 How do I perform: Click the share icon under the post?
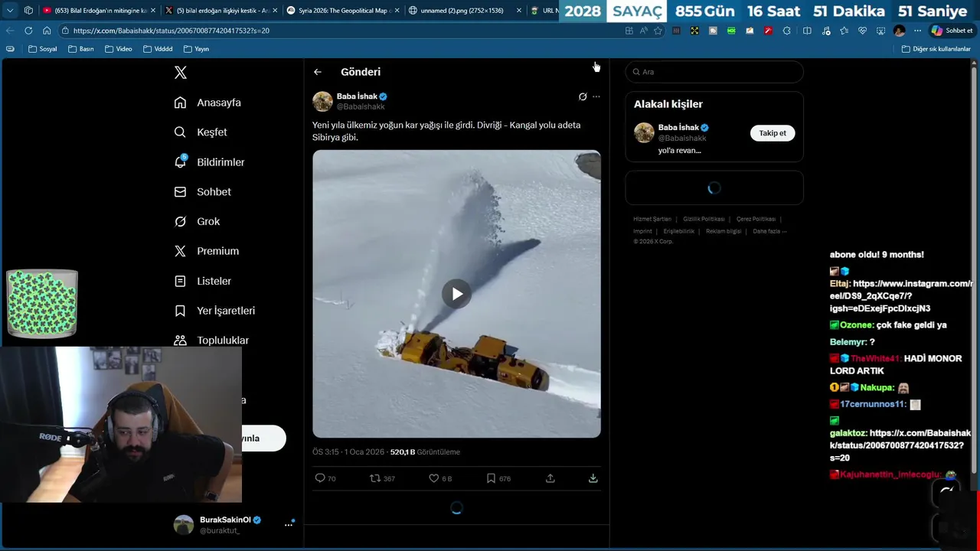click(550, 478)
